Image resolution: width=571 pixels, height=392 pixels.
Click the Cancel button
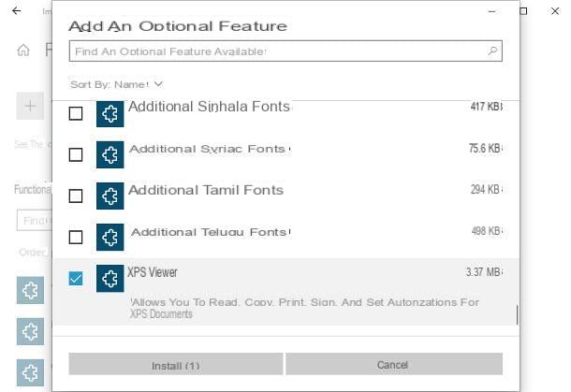[394, 364]
